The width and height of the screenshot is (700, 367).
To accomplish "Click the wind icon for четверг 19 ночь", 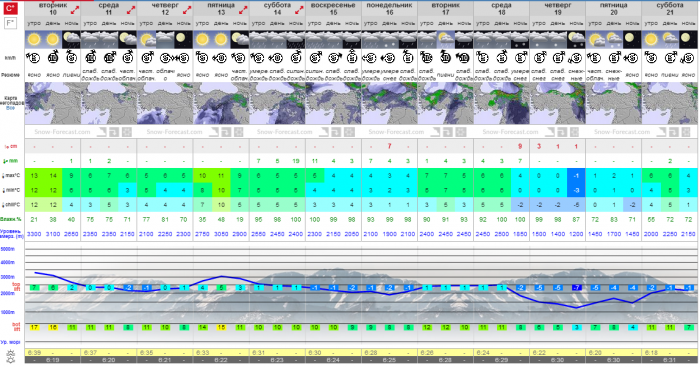I will pyautogui.click(x=576, y=58).
